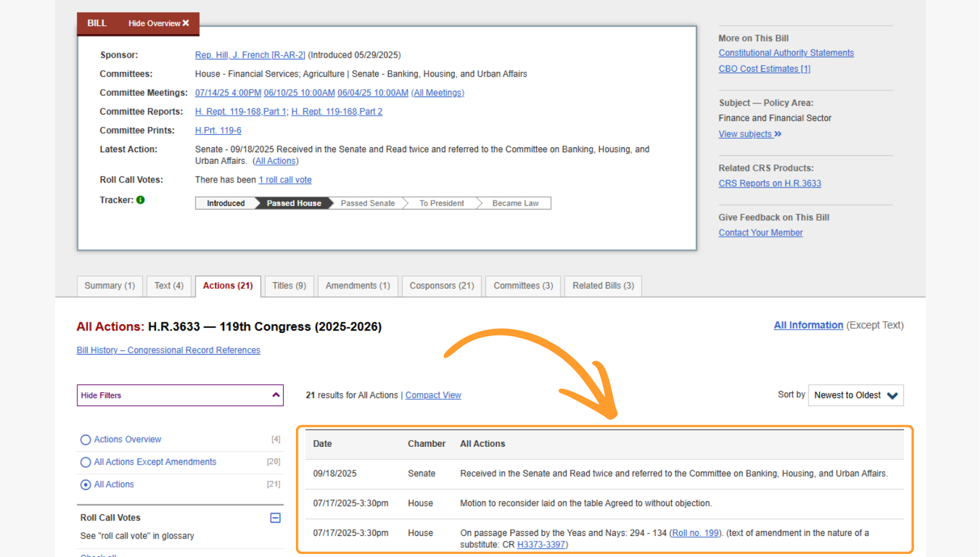Click the green Tracker info icon
The width and height of the screenshot is (980, 557).
click(x=141, y=200)
